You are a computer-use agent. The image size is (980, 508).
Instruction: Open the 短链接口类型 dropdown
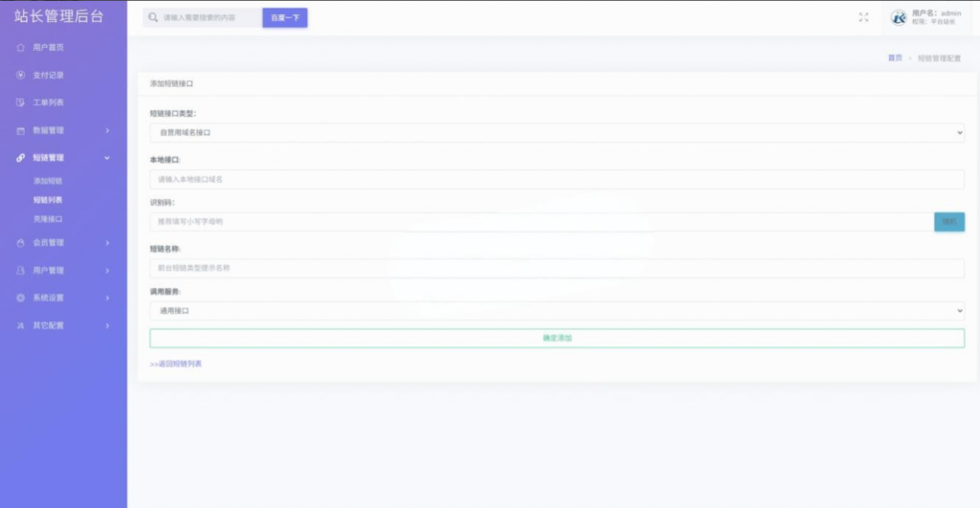point(556,133)
